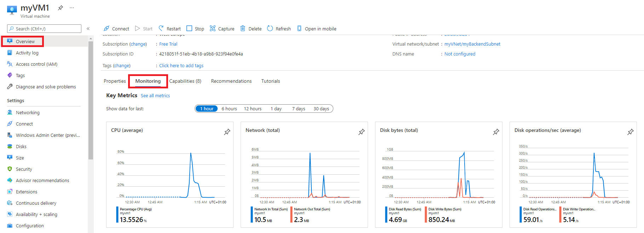The width and height of the screenshot is (644, 233).
Task: Click Open in mobile
Action: tap(316, 29)
